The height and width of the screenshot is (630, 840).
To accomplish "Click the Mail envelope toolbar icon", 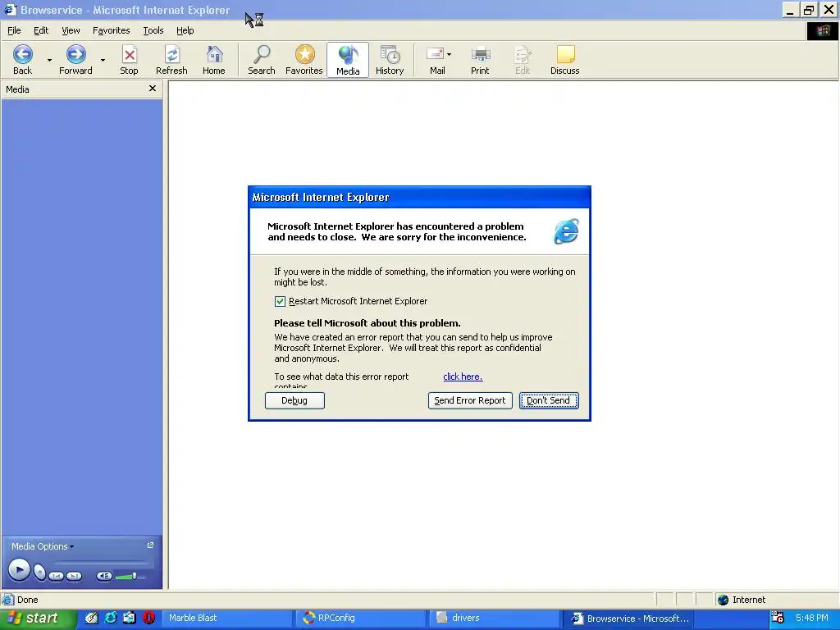I will click(435, 54).
